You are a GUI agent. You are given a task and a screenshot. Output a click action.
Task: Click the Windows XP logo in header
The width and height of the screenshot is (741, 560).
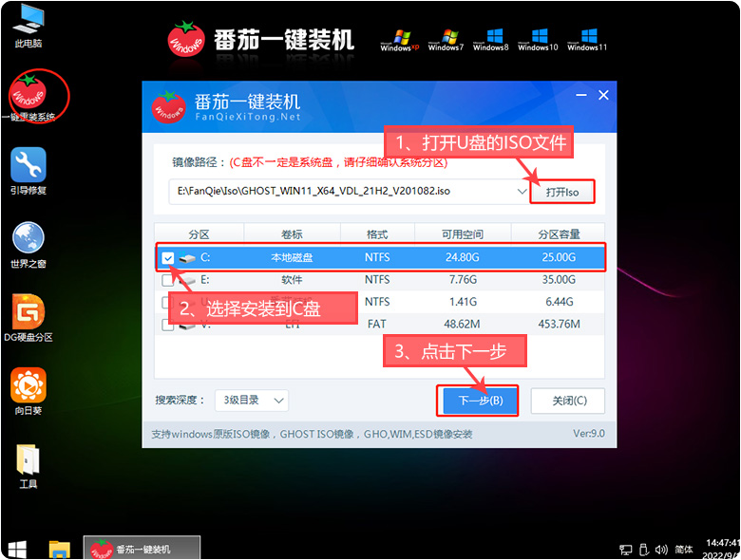pyautogui.click(x=400, y=41)
